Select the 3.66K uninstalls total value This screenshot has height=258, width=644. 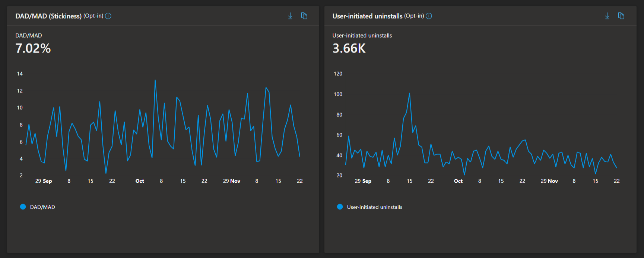(349, 48)
